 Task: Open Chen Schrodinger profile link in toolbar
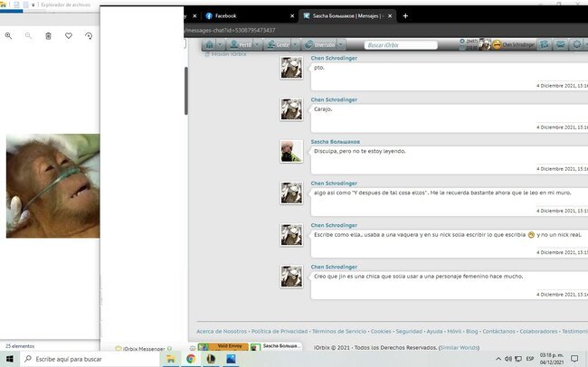[x=518, y=45]
